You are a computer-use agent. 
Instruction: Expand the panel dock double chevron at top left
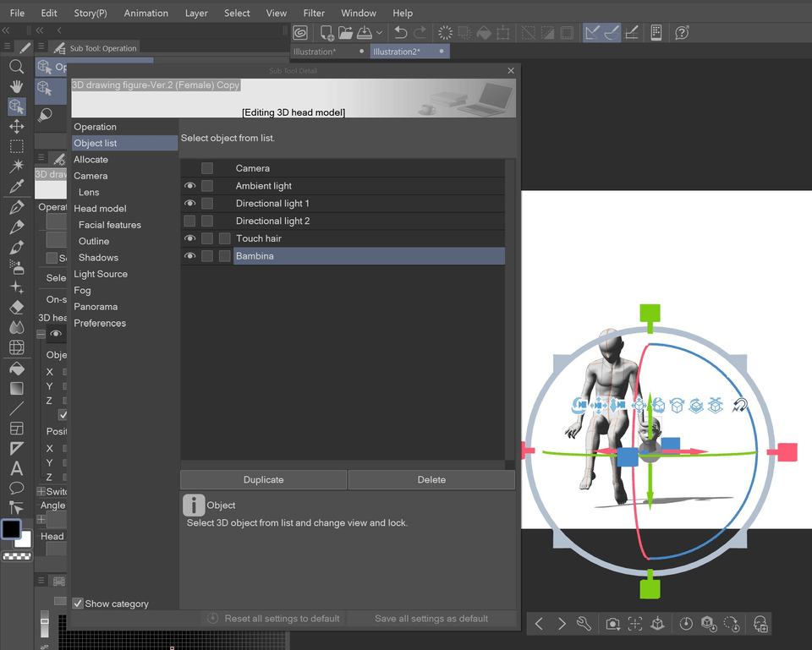6,30
